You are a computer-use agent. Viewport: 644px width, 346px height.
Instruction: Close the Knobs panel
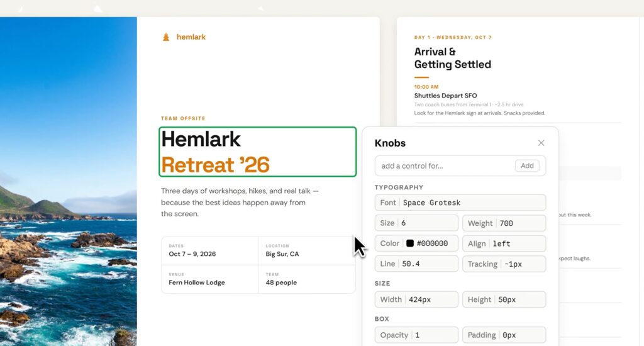[541, 143]
